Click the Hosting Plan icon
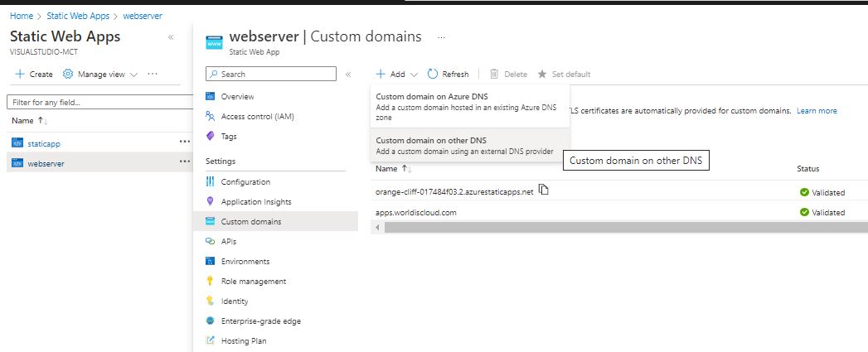The width and height of the screenshot is (868, 352). pos(210,341)
